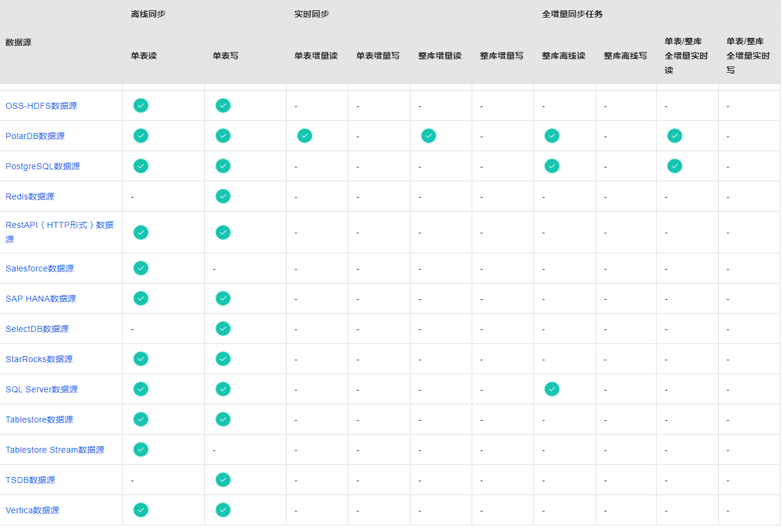
Task: Click RestAPI 单表写 check icon
Action: pyautogui.click(x=223, y=232)
